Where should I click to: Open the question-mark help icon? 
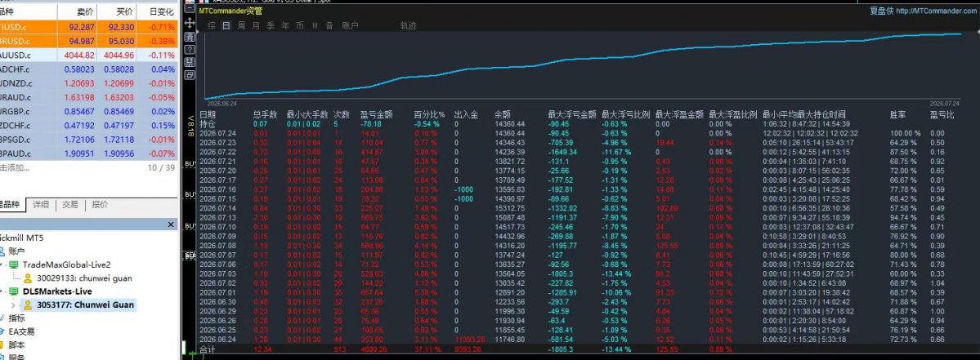click(x=190, y=49)
